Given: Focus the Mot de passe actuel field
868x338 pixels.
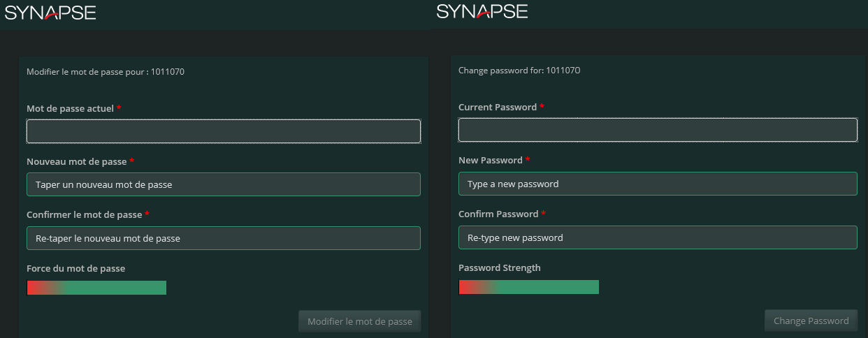Looking at the screenshot, I should point(224,131).
